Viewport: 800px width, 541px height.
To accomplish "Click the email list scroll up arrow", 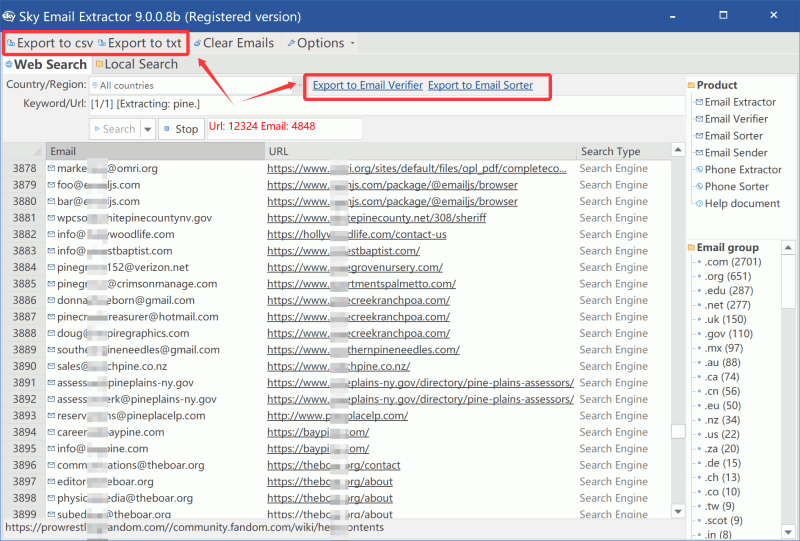I will [678, 150].
